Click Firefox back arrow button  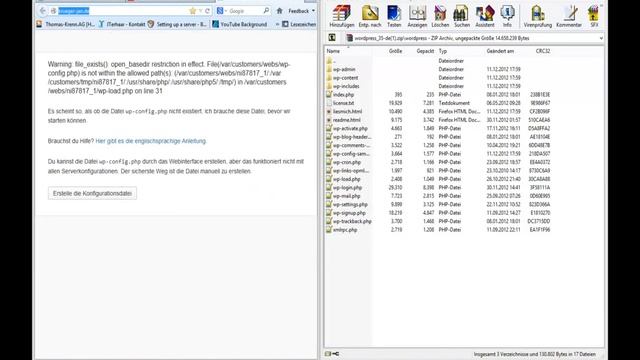point(43,11)
